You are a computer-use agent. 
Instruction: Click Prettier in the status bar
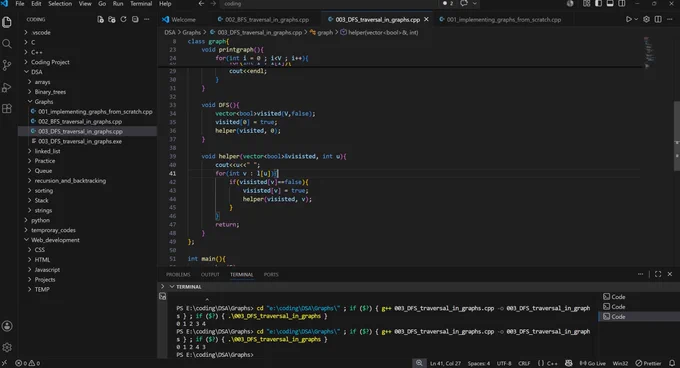click(x=648, y=363)
